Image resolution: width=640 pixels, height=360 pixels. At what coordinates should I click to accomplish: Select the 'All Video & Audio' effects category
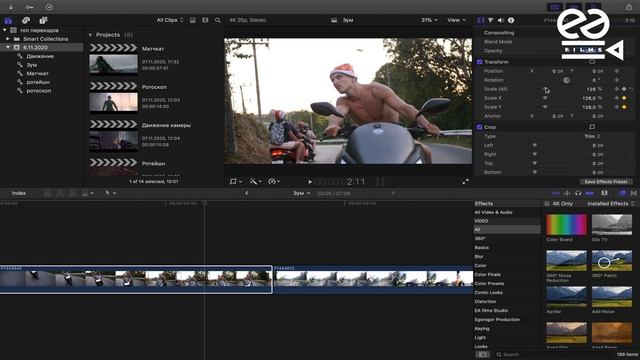tap(493, 212)
